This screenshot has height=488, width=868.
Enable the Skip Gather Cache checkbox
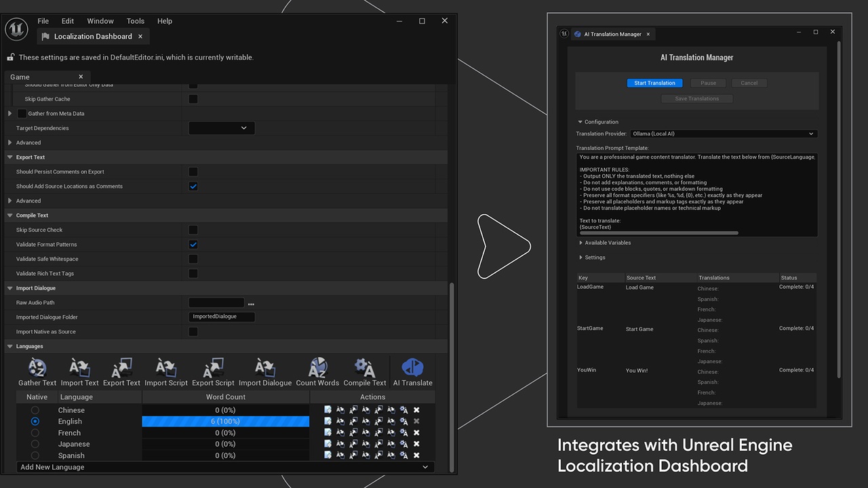pyautogui.click(x=193, y=98)
